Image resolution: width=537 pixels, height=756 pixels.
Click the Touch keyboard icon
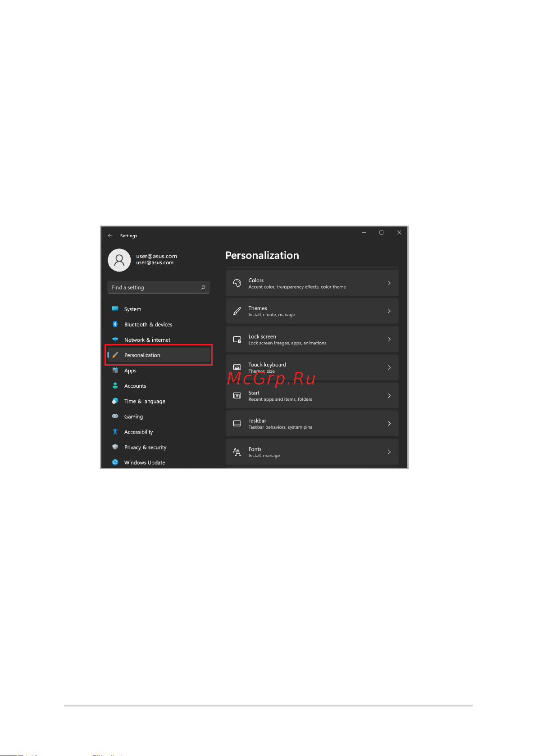click(x=237, y=367)
